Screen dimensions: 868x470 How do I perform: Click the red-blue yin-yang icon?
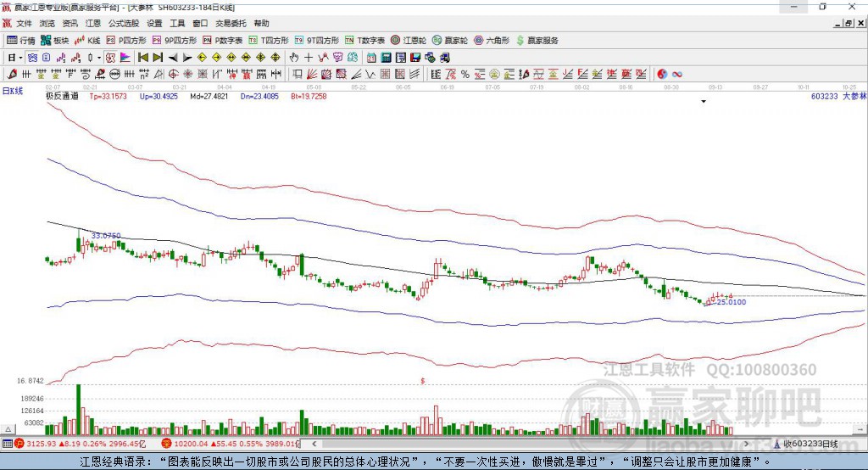pyautogui.click(x=662, y=74)
